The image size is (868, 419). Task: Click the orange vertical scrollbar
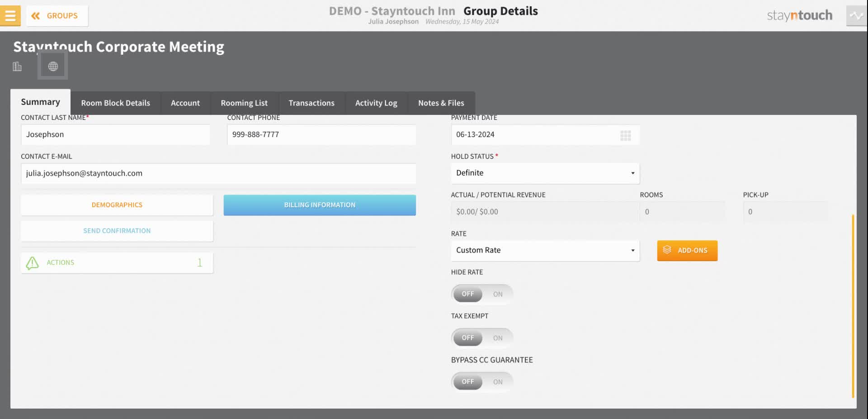tap(853, 306)
